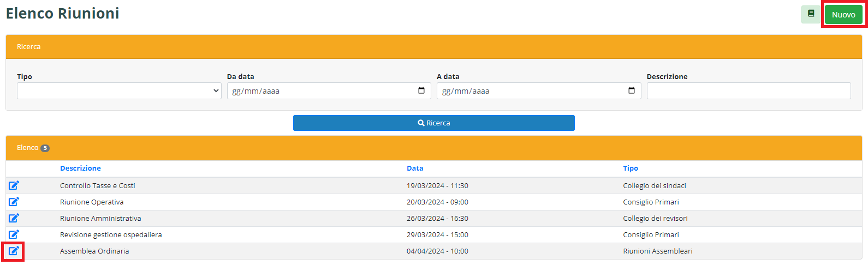Open the Assemblea Ordinaria edit icon
Screen dimensions: 868x265
(14, 251)
